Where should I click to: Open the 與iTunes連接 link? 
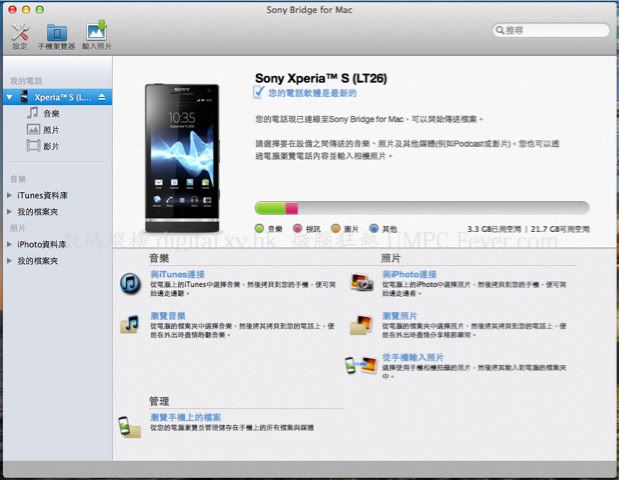point(177,274)
